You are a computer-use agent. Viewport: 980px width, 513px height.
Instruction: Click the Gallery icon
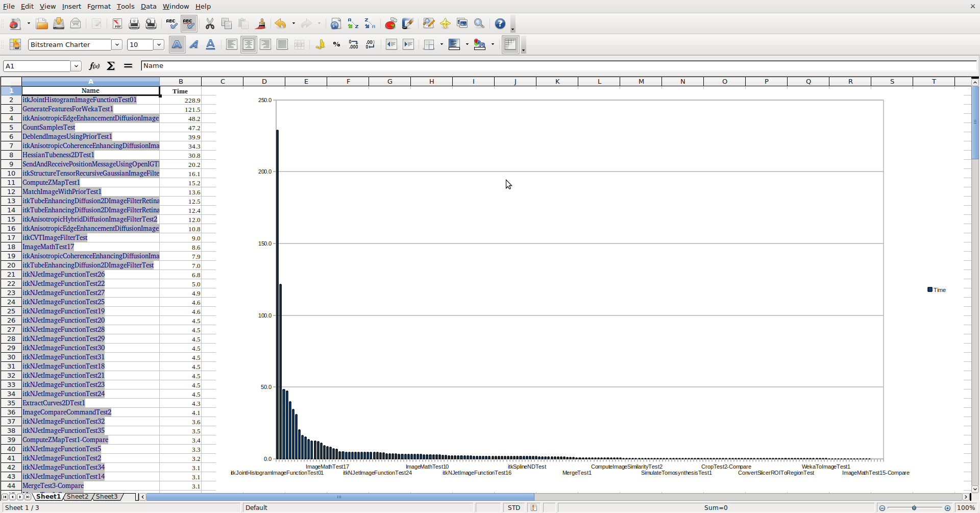click(x=462, y=23)
